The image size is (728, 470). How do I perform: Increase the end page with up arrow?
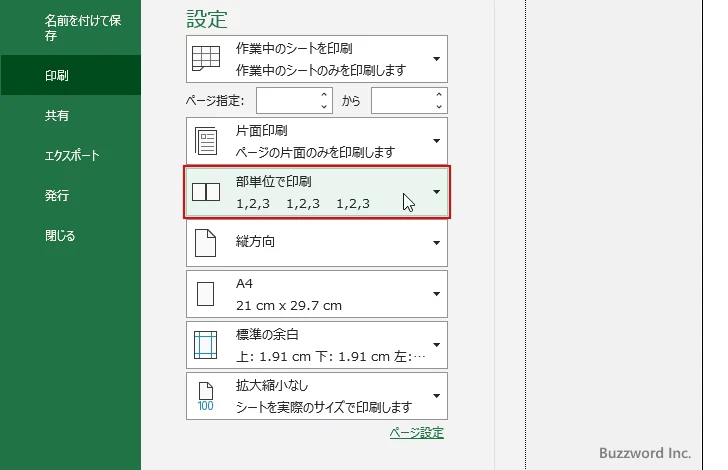[439, 94]
